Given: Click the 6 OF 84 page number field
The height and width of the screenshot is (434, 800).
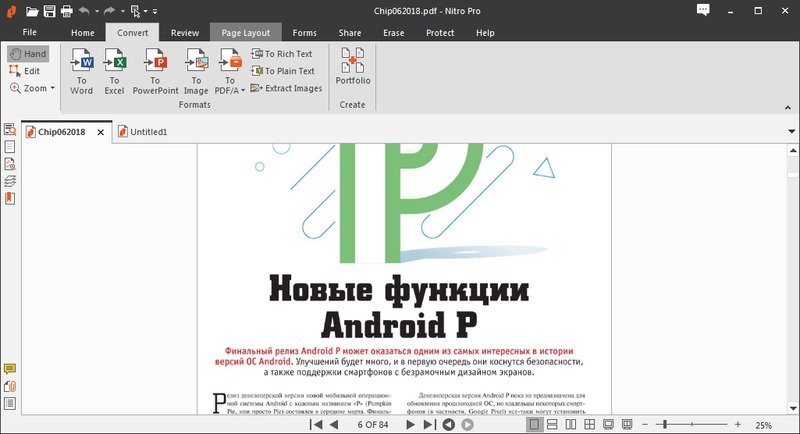Looking at the screenshot, I should click(x=373, y=424).
